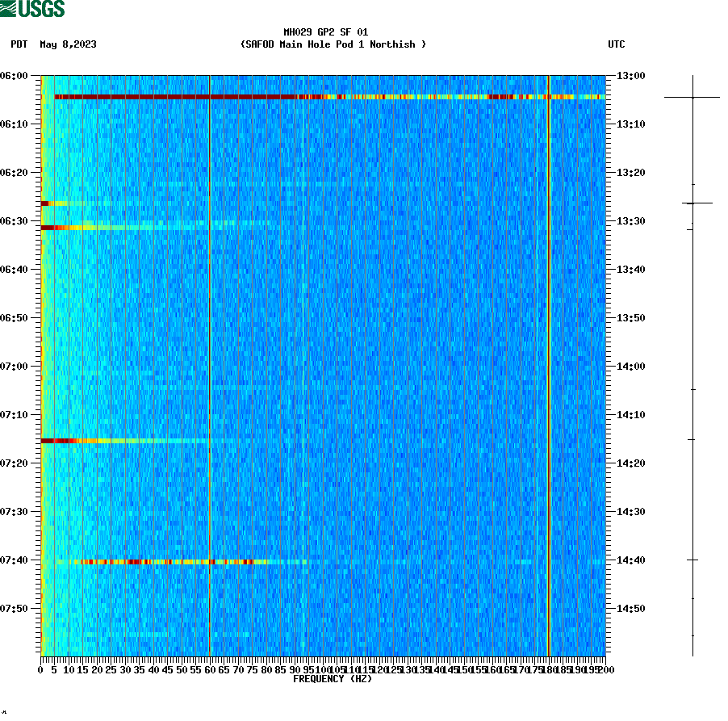Click the USGS logo
This screenshot has width=728, height=721.
32,9
